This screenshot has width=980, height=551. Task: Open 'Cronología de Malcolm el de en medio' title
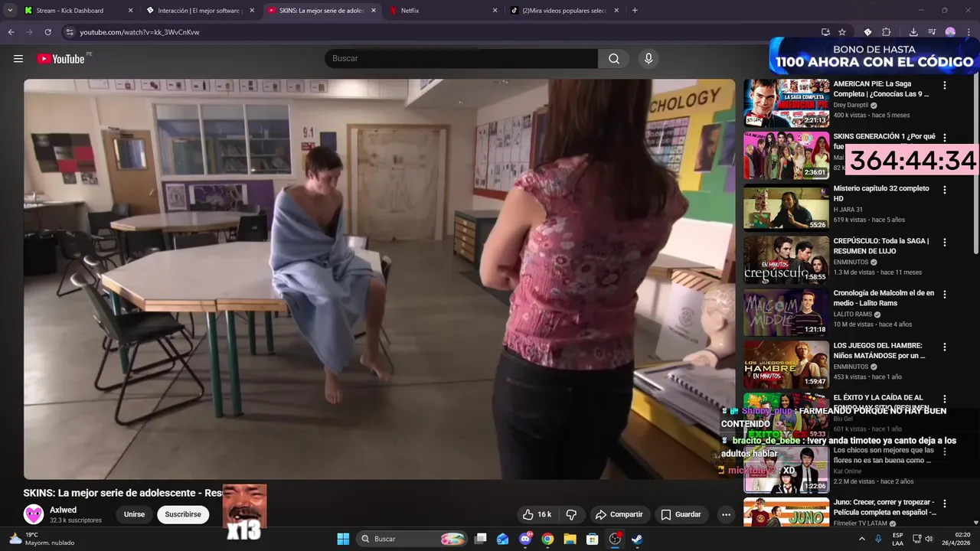click(884, 298)
